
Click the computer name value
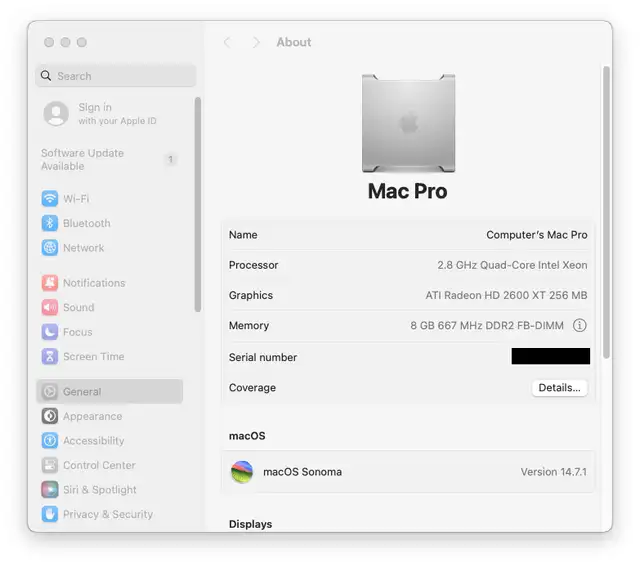point(537,235)
